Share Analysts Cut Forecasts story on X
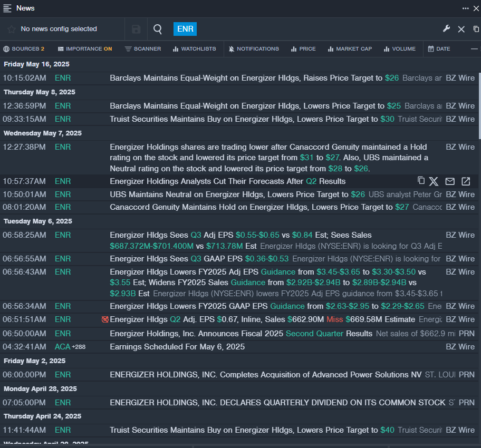The width and height of the screenshot is (481, 448). pyautogui.click(x=434, y=181)
